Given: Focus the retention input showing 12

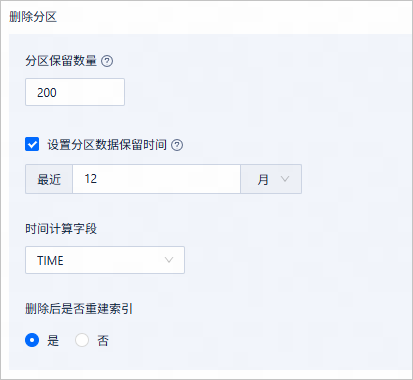Looking at the screenshot, I should (156, 179).
